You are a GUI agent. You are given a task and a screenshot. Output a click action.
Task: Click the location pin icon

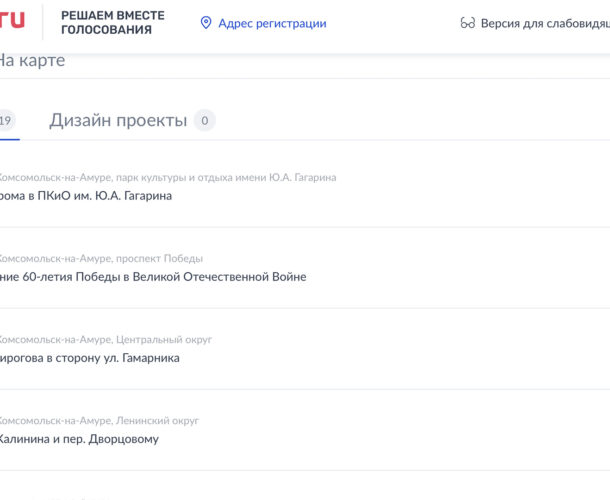(206, 23)
